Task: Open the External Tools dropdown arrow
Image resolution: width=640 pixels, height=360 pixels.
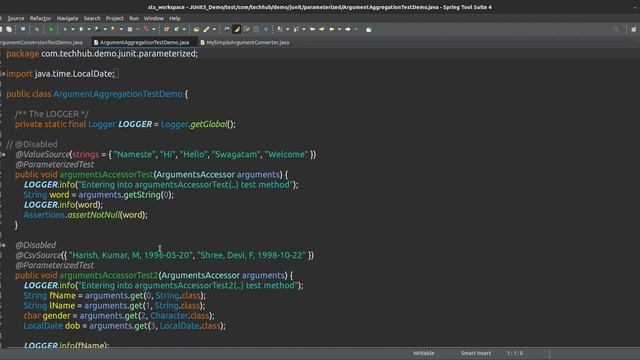Action: pos(121,29)
